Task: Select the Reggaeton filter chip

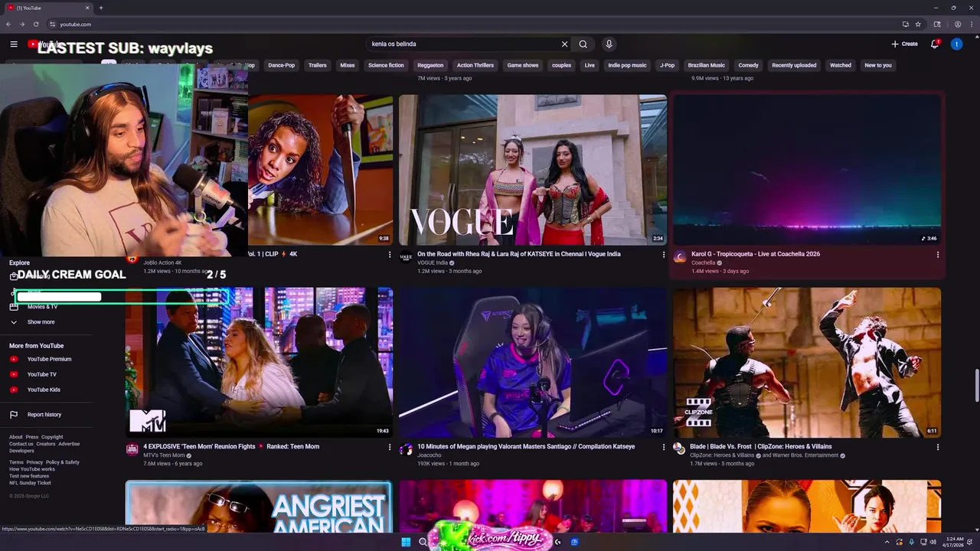Action: click(x=430, y=65)
